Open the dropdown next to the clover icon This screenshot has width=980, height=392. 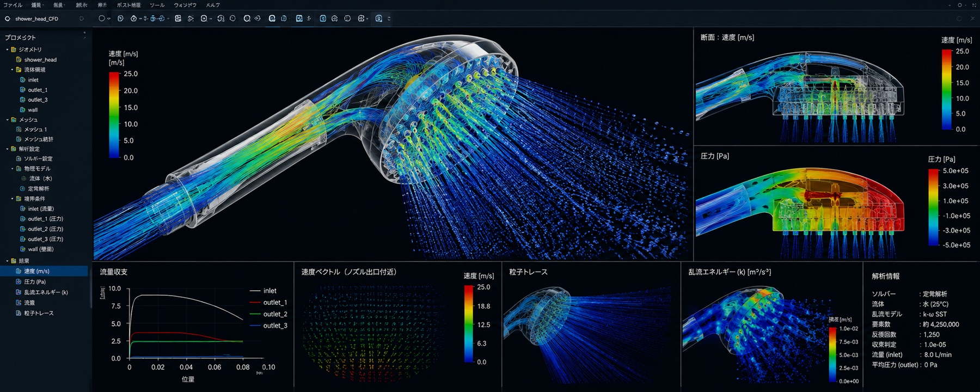(367, 19)
